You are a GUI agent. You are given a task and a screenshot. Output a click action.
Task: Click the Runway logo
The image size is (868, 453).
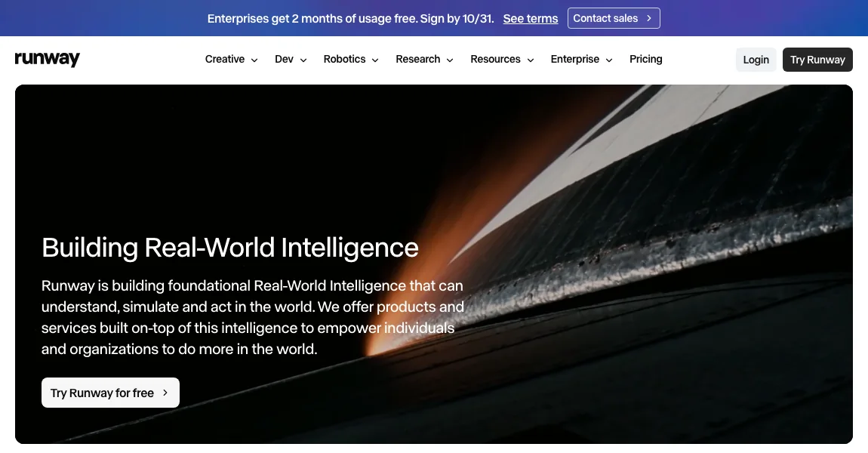point(47,59)
